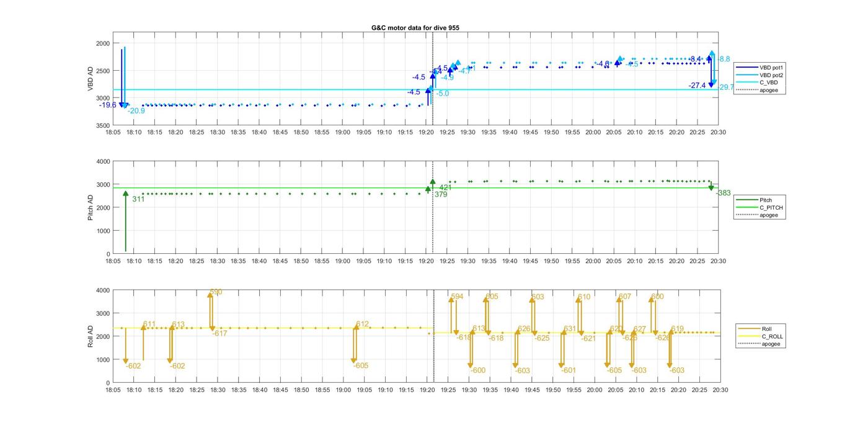Click the '20:30' tick on the Pitch x-axis
The width and height of the screenshot is (868, 430).
point(718,261)
